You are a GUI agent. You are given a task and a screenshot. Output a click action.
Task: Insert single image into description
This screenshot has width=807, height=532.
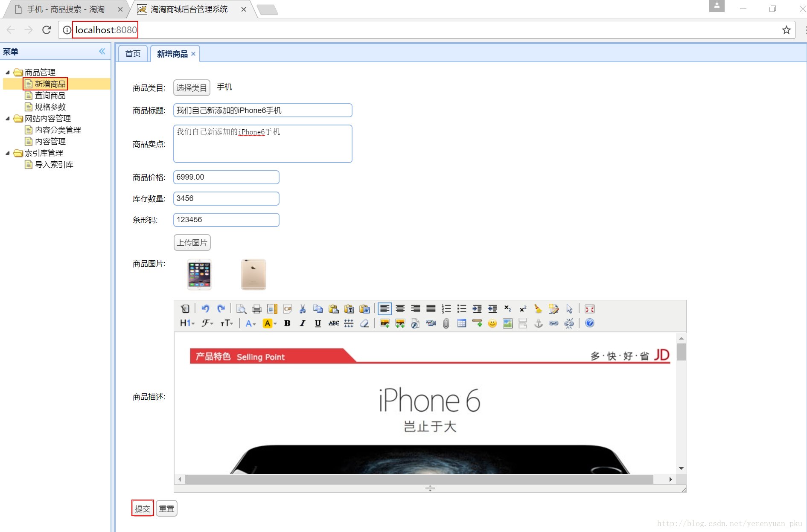click(385, 323)
